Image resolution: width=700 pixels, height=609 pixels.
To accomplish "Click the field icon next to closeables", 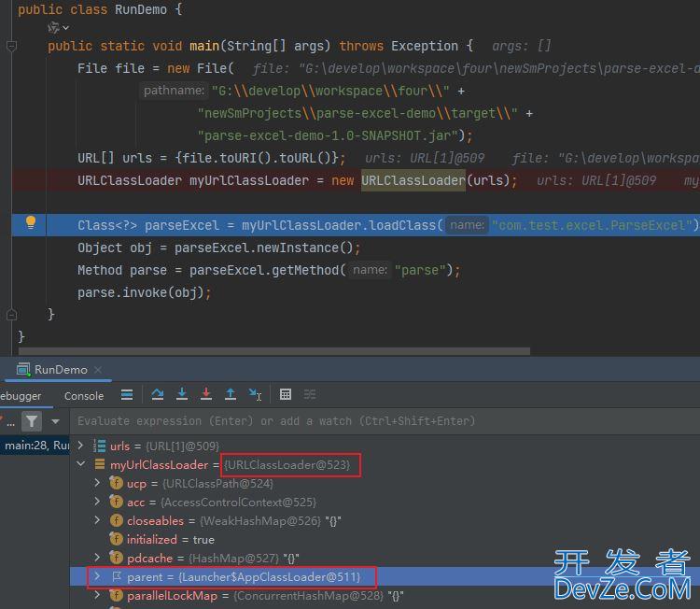I will point(116,520).
